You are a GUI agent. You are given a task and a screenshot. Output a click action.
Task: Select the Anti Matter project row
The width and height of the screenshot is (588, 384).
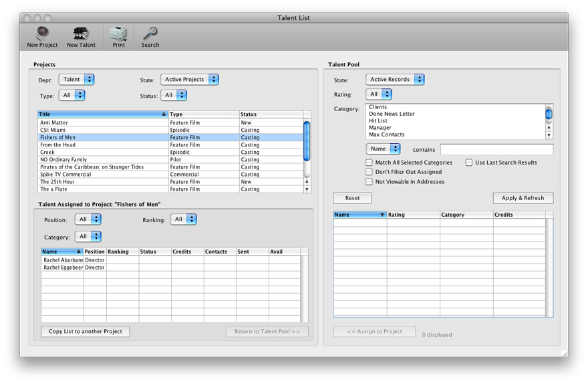[x=170, y=122]
